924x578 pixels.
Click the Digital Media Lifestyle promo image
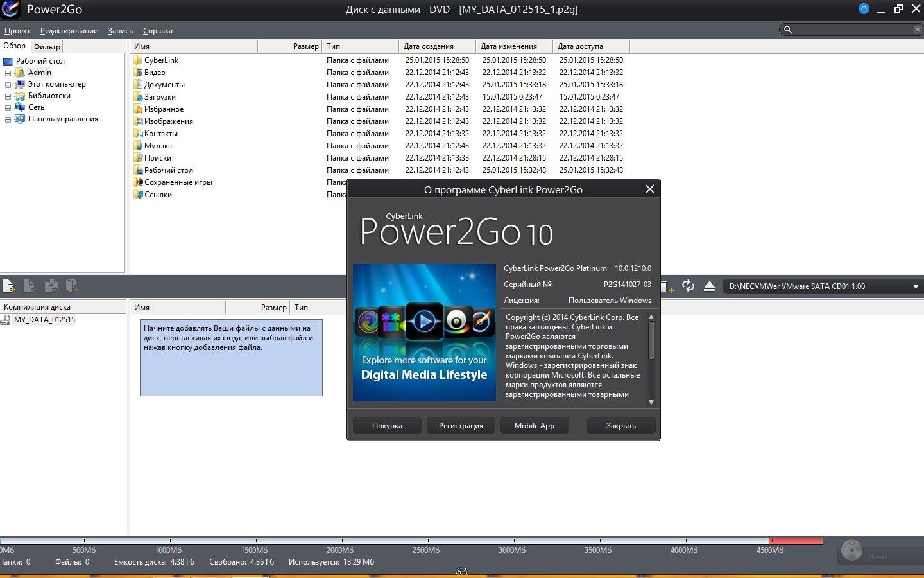coord(424,332)
